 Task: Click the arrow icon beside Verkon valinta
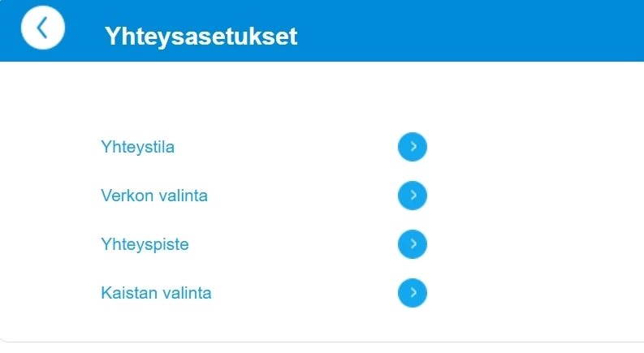point(413,196)
